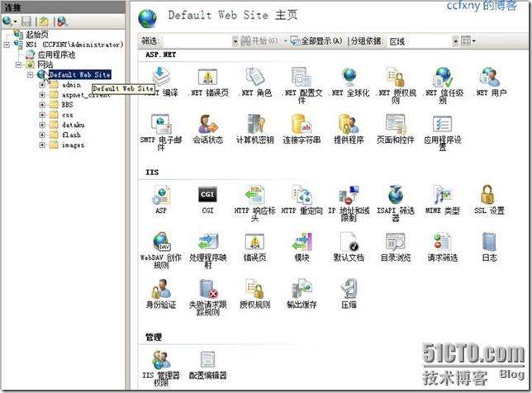Open 日志 feature icon

[490, 247]
